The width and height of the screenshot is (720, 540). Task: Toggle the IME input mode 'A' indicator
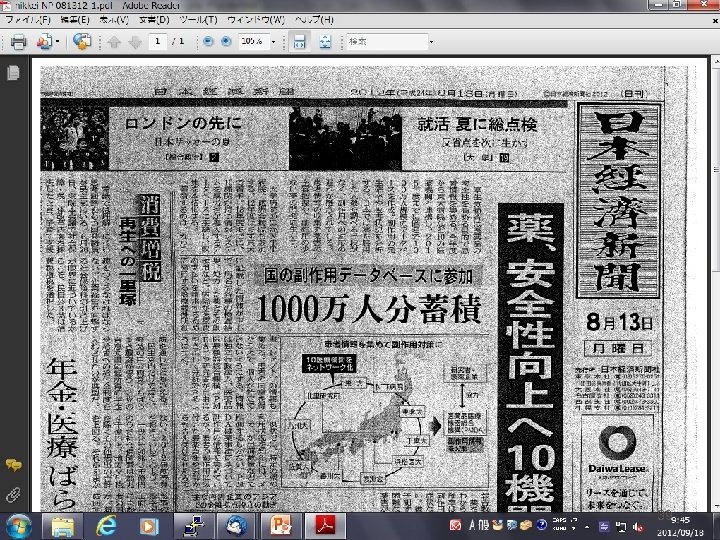click(472, 525)
